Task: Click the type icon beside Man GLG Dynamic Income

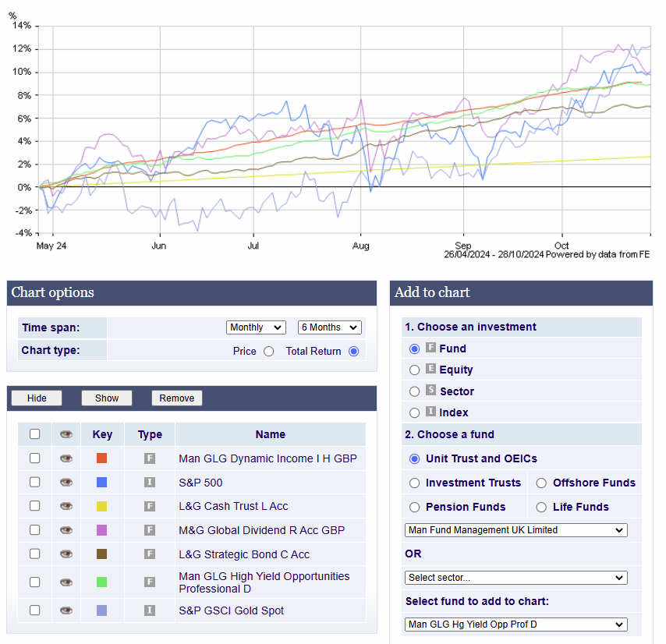Action: click(150, 458)
